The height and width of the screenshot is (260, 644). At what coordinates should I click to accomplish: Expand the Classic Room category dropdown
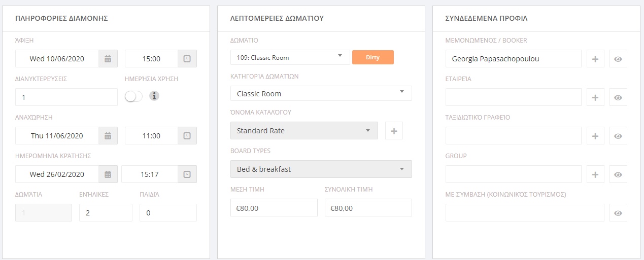[321, 94]
